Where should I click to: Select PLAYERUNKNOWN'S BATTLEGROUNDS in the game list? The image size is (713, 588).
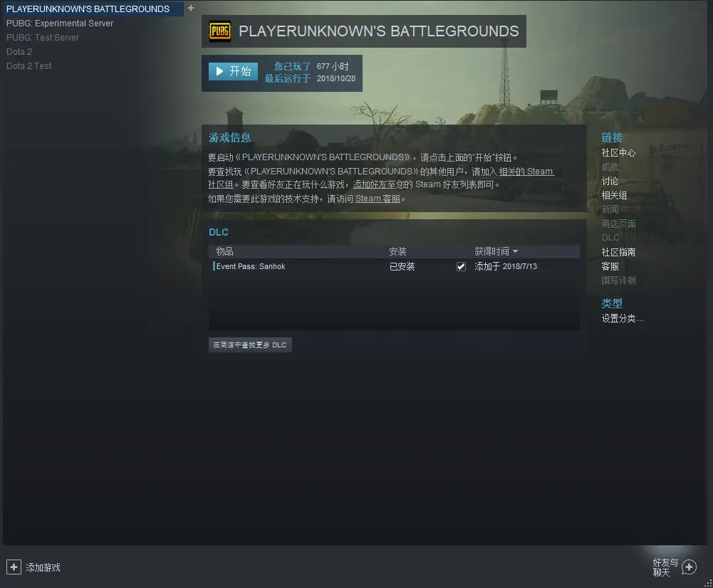93,9
